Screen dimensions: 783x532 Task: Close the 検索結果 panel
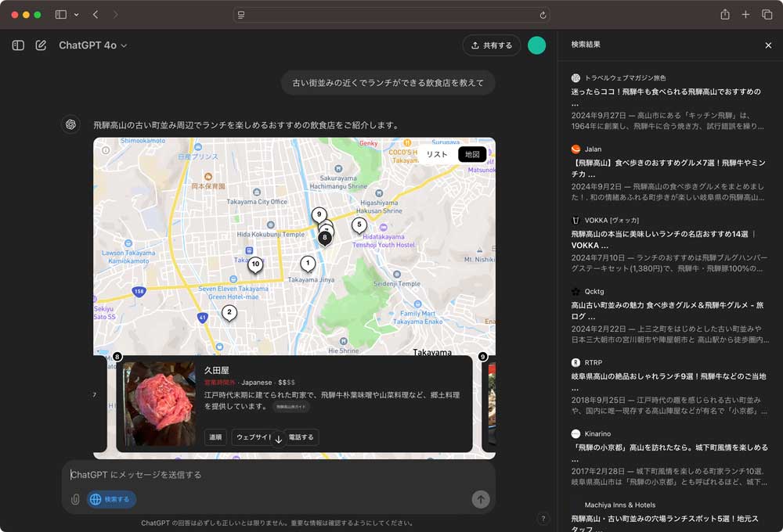tap(768, 45)
